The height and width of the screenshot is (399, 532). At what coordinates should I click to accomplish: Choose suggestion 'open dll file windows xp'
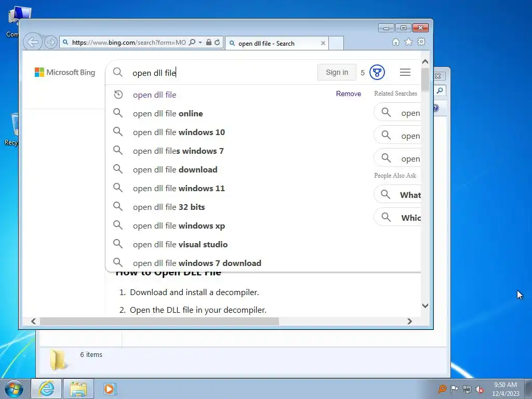tap(179, 226)
